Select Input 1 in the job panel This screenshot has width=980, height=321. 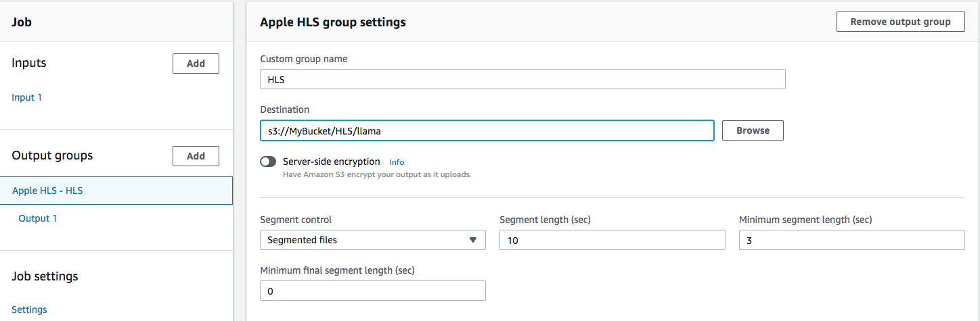pyautogui.click(x=27, y=97)
